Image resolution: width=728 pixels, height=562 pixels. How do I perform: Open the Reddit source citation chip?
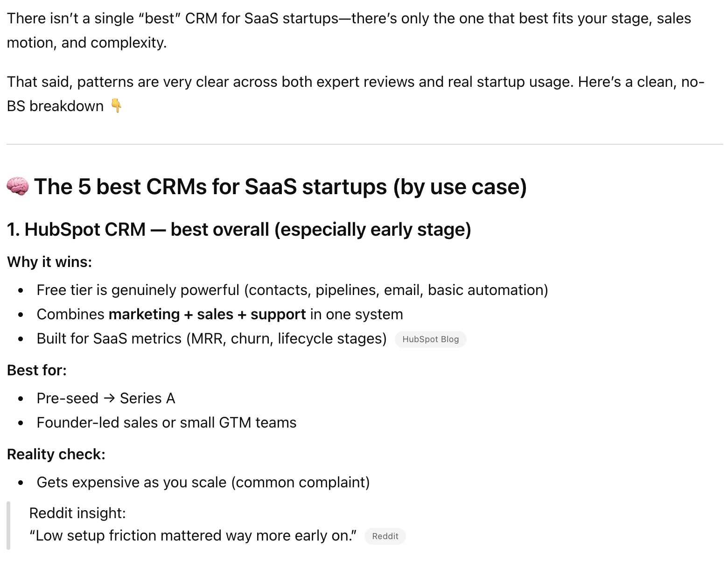pos(385,536)
